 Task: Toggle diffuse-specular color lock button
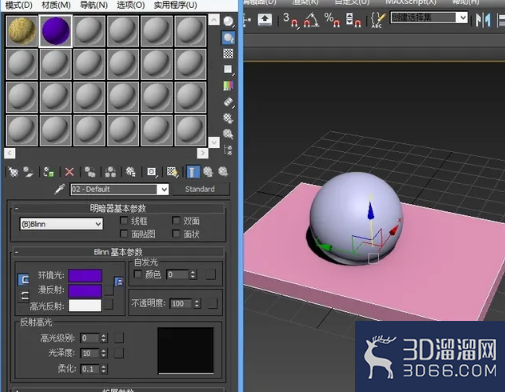pos(24,296)
